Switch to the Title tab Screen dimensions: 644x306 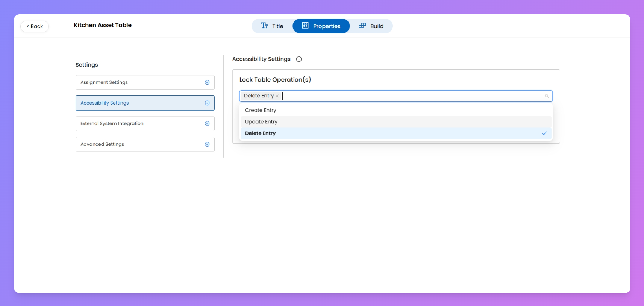coord(272,26)
